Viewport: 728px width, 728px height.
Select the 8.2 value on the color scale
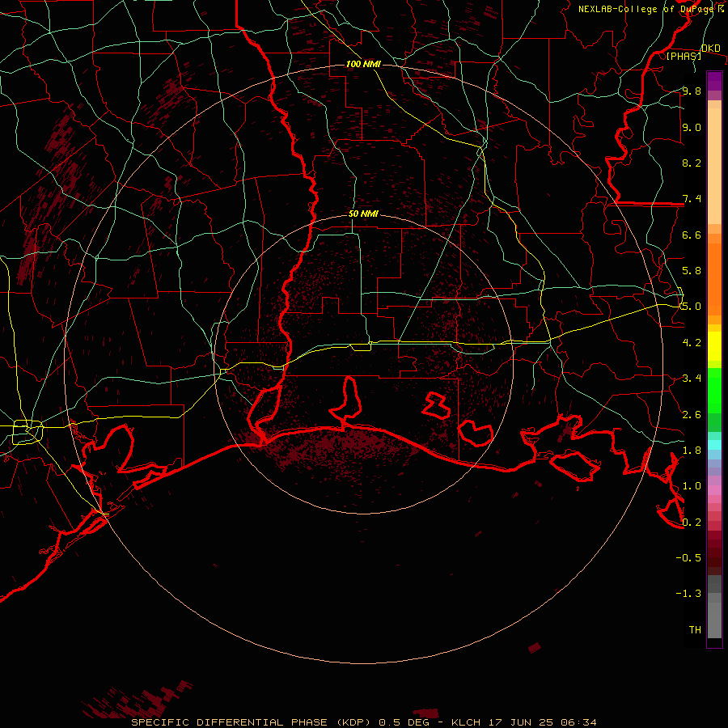point(692,163)
